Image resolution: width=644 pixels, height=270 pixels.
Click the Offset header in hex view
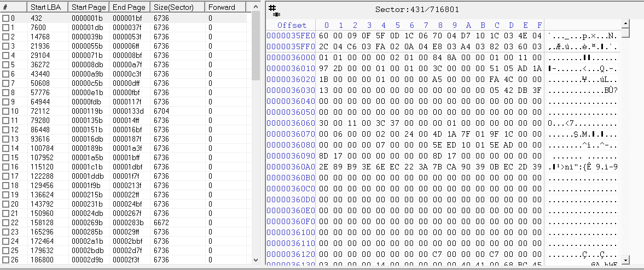(x=292, y=25)
